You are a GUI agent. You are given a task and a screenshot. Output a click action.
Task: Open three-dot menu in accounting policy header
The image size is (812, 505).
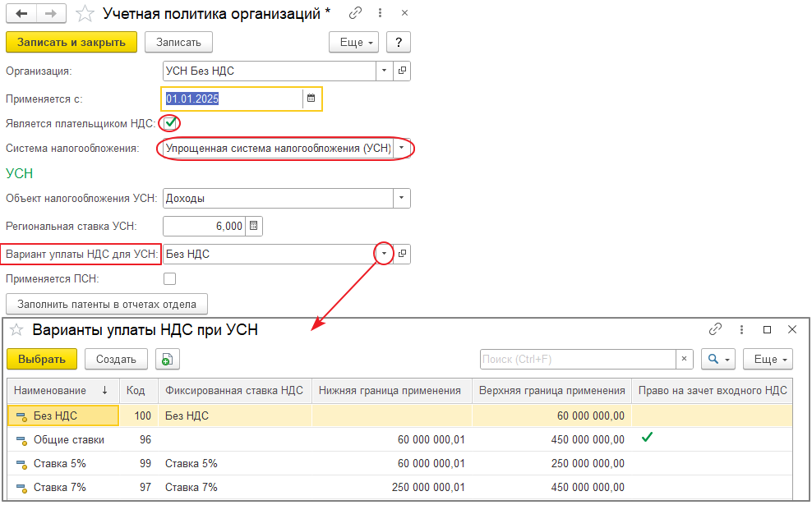coord(380,13)
